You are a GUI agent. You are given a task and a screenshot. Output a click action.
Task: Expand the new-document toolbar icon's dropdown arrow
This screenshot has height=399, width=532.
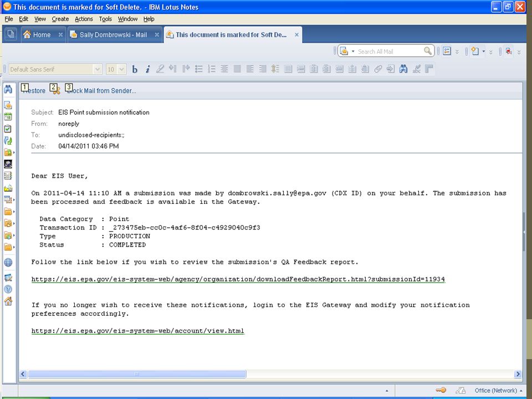coord(483,52)
